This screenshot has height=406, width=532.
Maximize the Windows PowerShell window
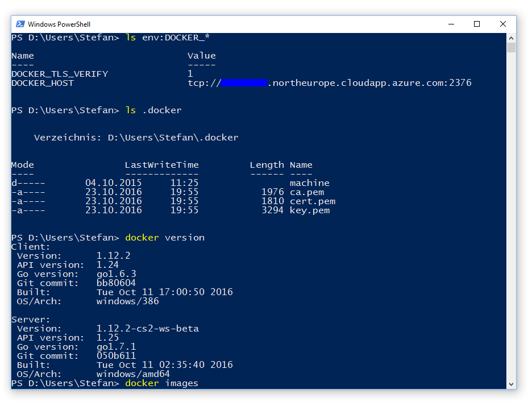tap(477, 24)
